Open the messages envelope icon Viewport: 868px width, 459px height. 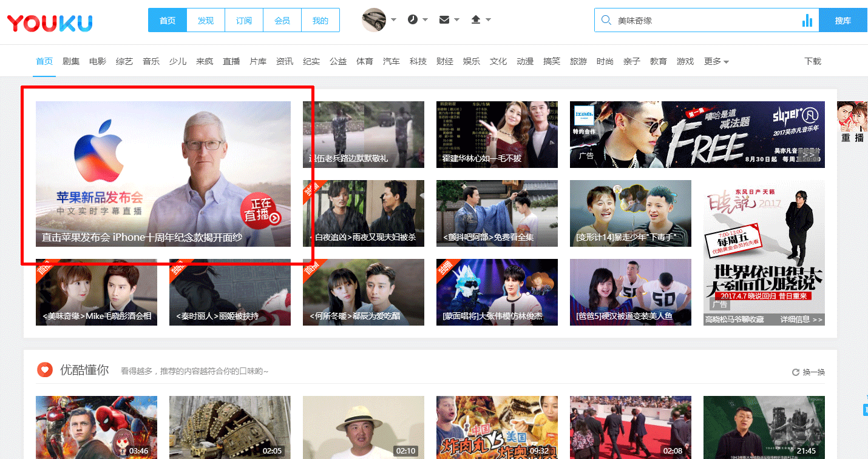(444, 19)
